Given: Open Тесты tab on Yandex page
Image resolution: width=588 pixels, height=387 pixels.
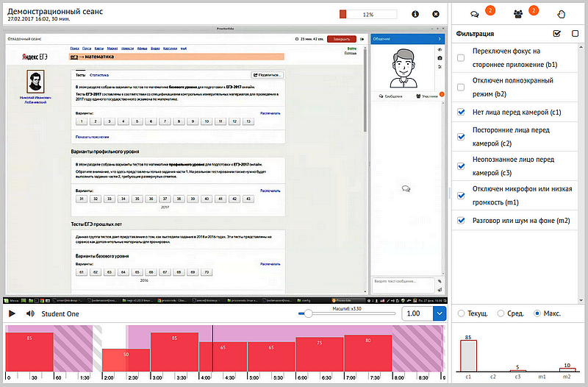Looking at the screenshot, I should click(81, 75).
